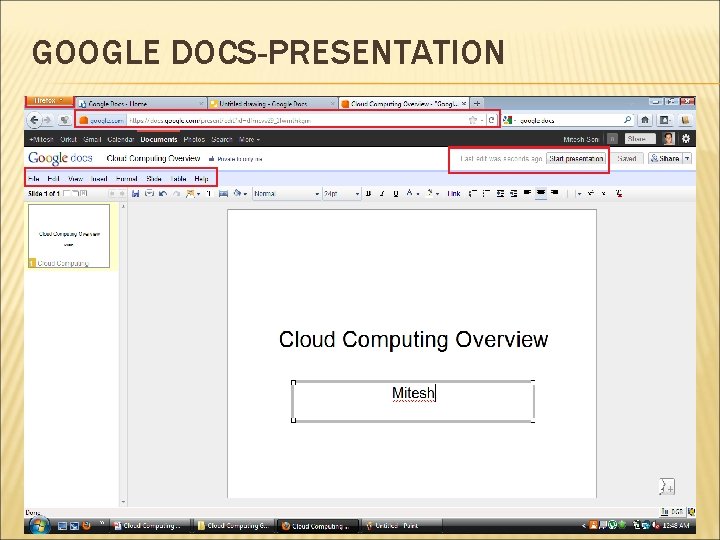Viewport: 720px width, 540px height.
Task: Open the File menu
Action: (34, 179)
